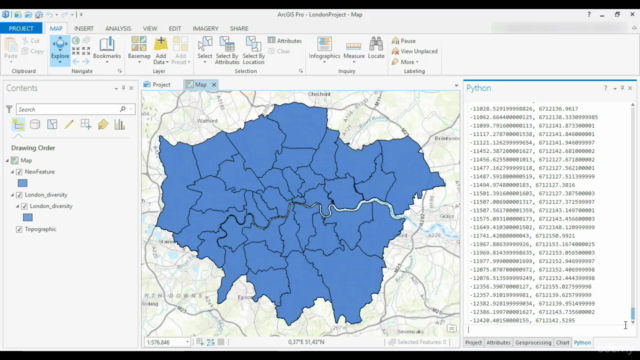Close the Map view tab
The width and height of the screenshot is (640, 360).
pyautogui.click(x=214, y=85)
